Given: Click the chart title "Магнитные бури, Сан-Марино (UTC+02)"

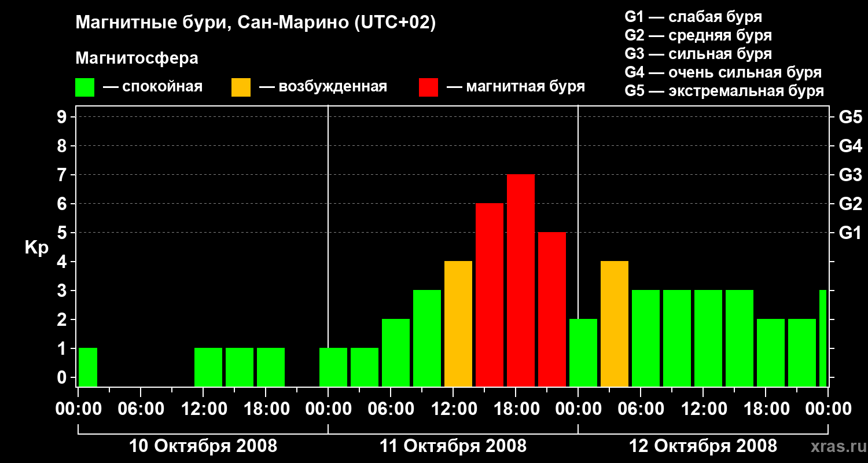Looking at the screenshot, I should pyautogui.click(x=255, y=23).
